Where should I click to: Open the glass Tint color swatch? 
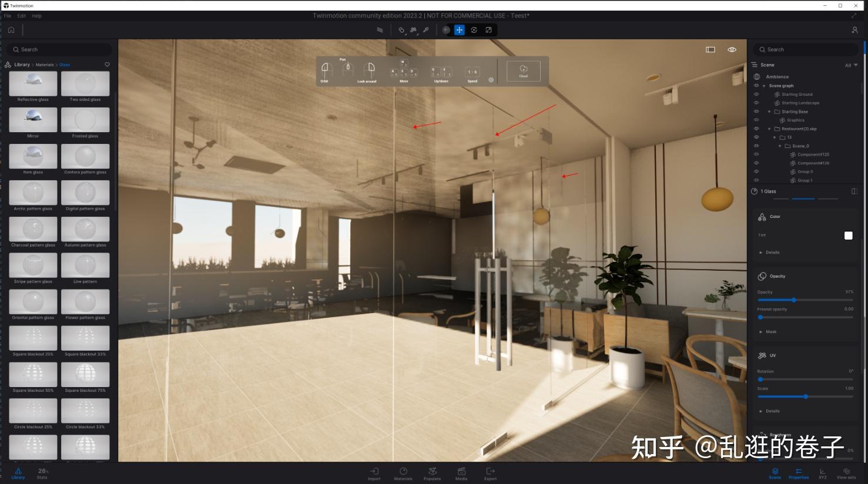pos(848,235)
